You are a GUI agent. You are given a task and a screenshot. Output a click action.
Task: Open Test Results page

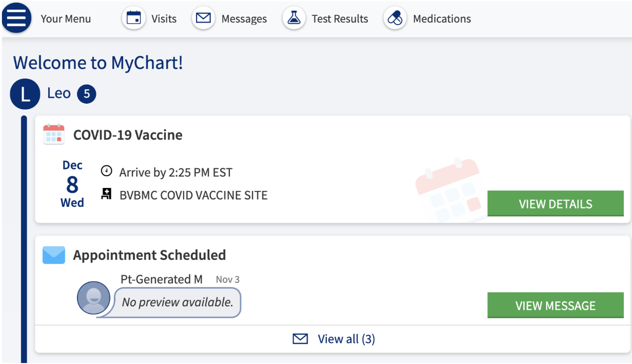(340, 19)
